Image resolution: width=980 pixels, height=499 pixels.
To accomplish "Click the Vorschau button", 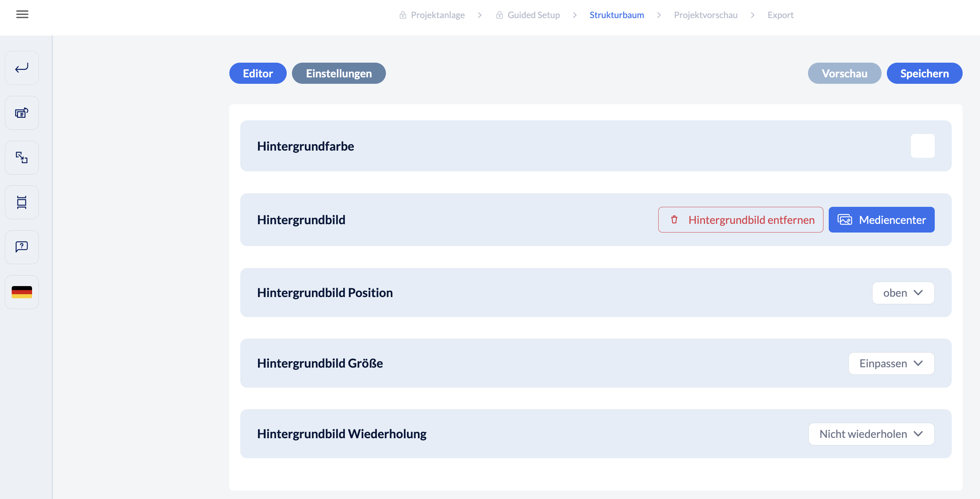I will [844, 73].
